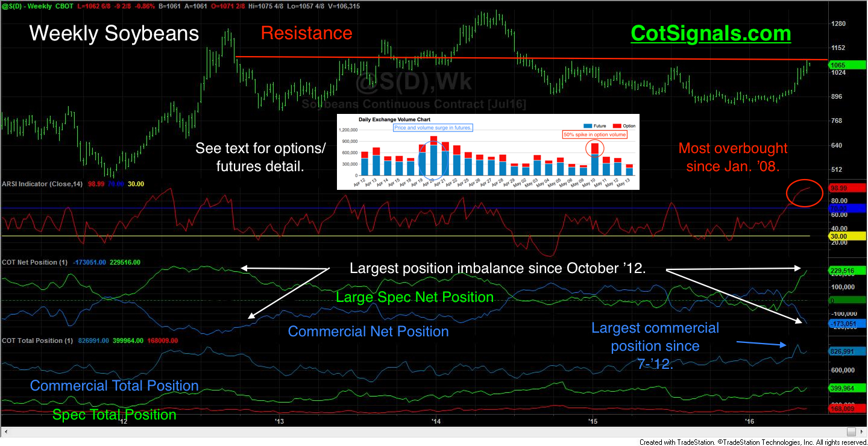The image size is (868, 446).
Task: Click the blue ellipse around Apr 20 bar
Action: (433, 158)
